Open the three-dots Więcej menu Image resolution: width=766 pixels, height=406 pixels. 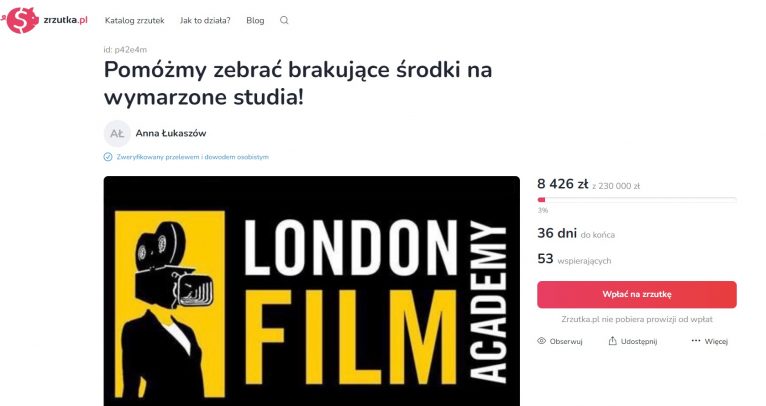click(696, 341)
